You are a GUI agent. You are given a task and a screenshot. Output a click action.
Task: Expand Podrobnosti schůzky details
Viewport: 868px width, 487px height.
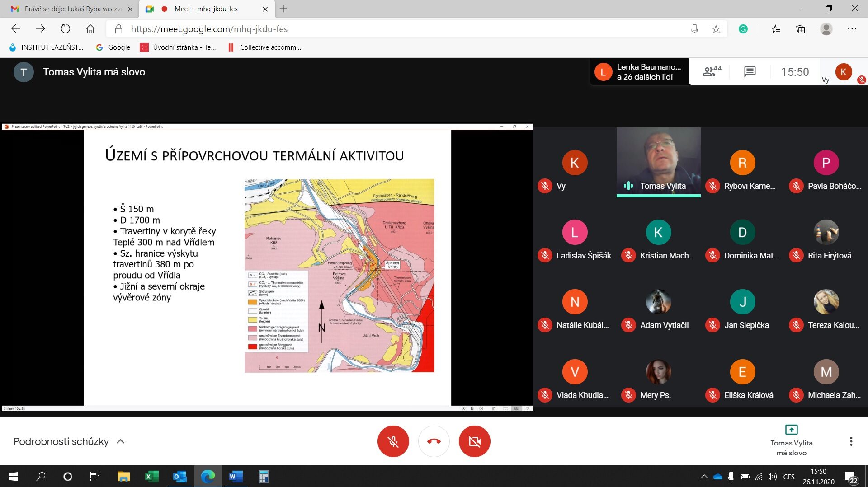pos(69,441)
